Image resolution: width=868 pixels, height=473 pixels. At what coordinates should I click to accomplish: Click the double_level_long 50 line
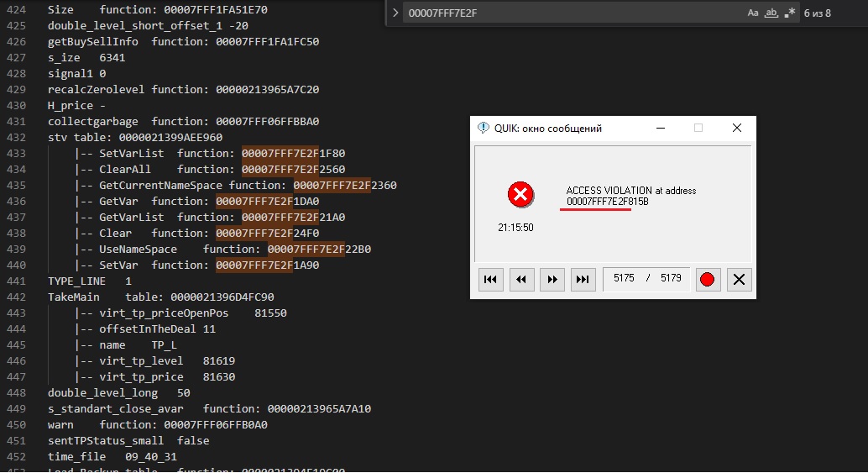pyautogui.click(x=119, y=393)
